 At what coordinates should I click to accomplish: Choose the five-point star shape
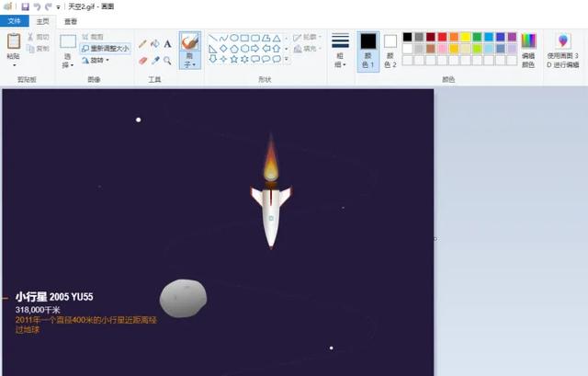pyautogui.click(x=234, y=59)
